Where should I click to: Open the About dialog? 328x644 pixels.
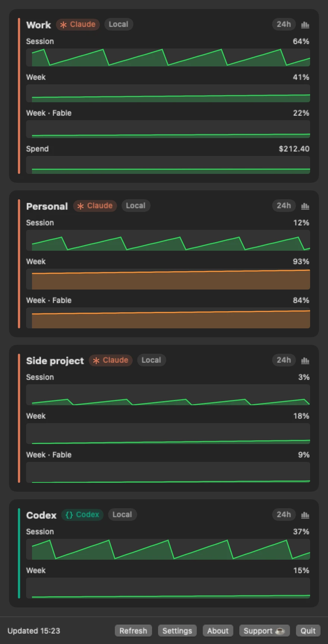coord(218,631)
